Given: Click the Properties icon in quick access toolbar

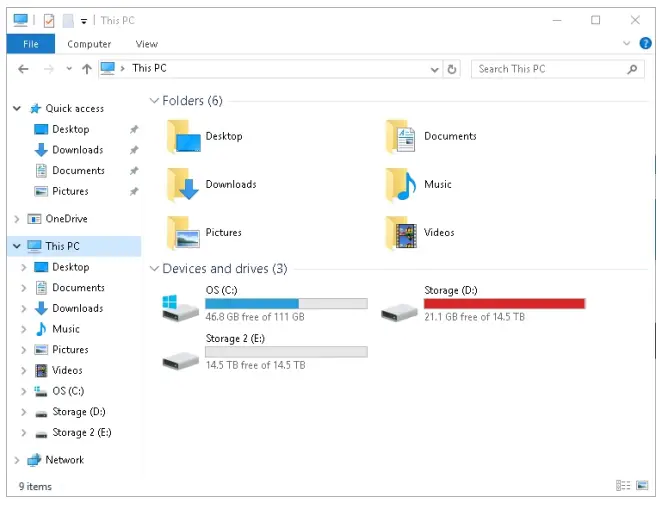Looking at the screenshot, I should [x=49, y=20].
